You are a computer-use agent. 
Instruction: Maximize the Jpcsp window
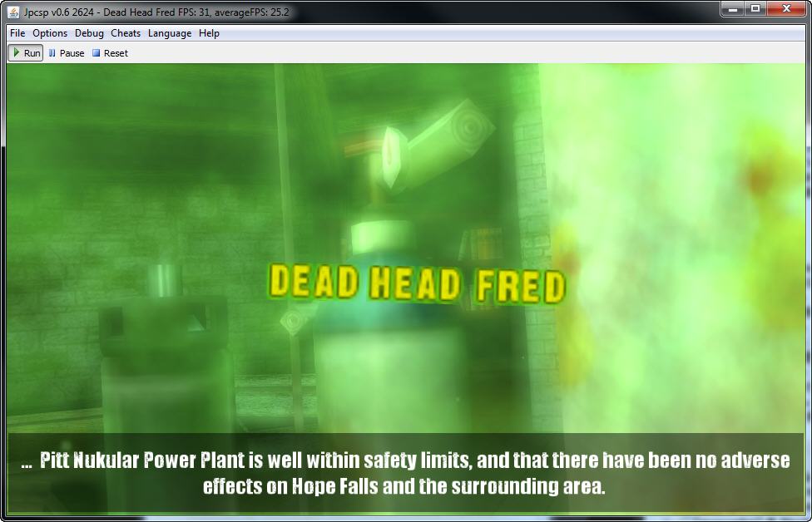click(755, 9)
